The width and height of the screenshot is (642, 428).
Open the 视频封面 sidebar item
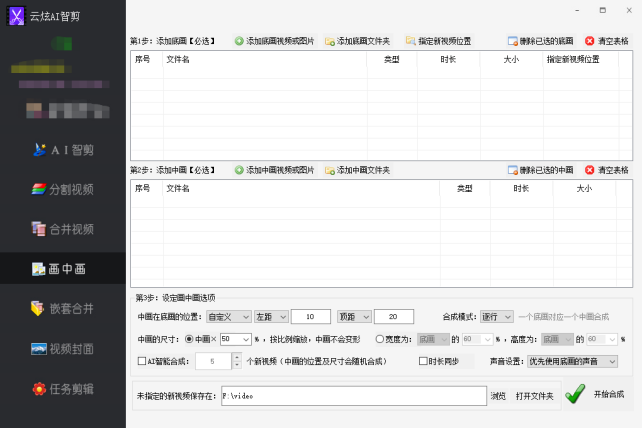click(63, 349)
